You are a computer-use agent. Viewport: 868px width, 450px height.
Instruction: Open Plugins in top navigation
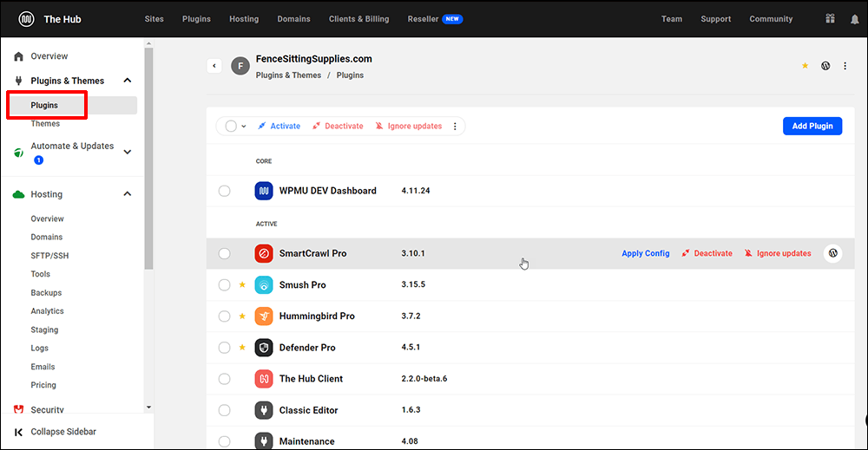pos(196,19)
